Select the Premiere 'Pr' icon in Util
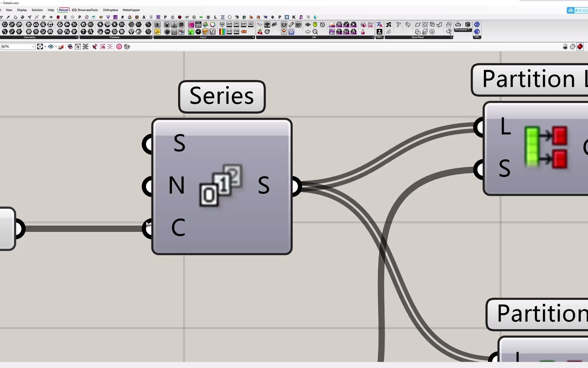The image size is (588, 368). click(x=332, y=32)
